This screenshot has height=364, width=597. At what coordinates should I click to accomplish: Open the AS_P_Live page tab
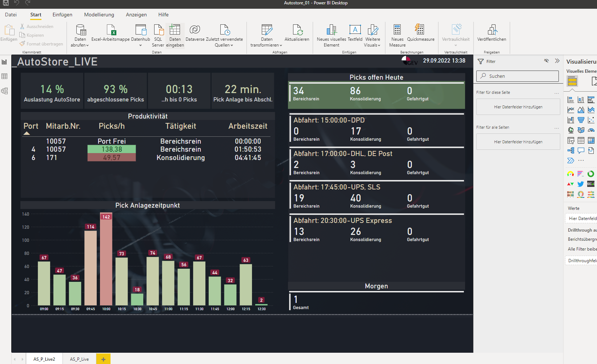tap(79, 359)
